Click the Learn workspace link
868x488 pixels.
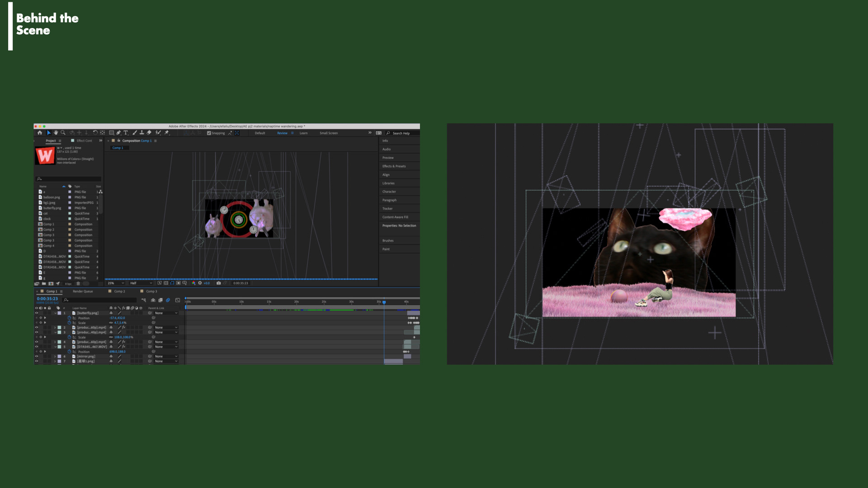(x=303, y=133)
